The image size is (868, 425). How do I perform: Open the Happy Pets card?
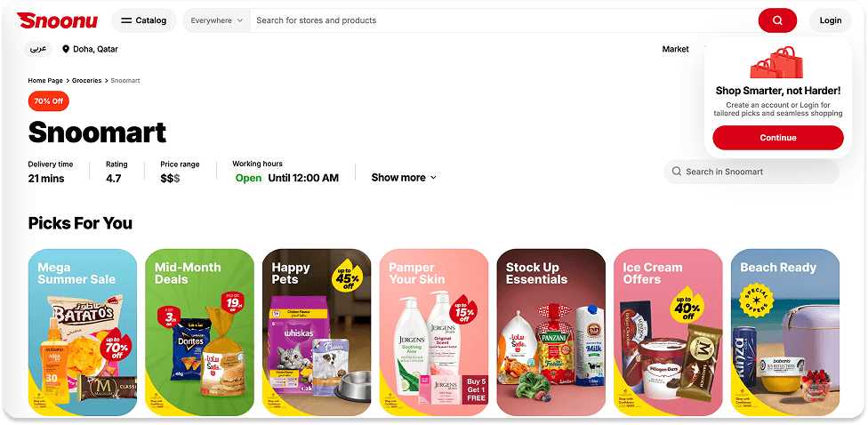(317, 332)
